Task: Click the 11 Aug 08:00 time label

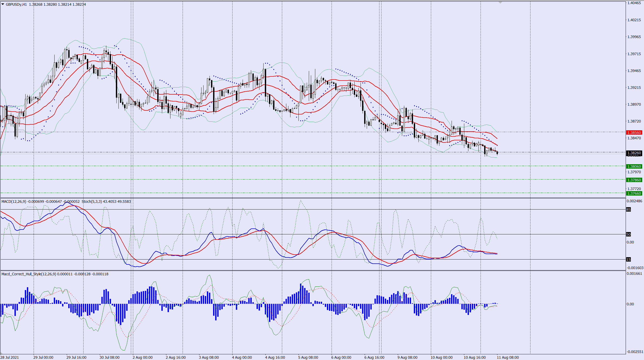Action: pos(508,357)
